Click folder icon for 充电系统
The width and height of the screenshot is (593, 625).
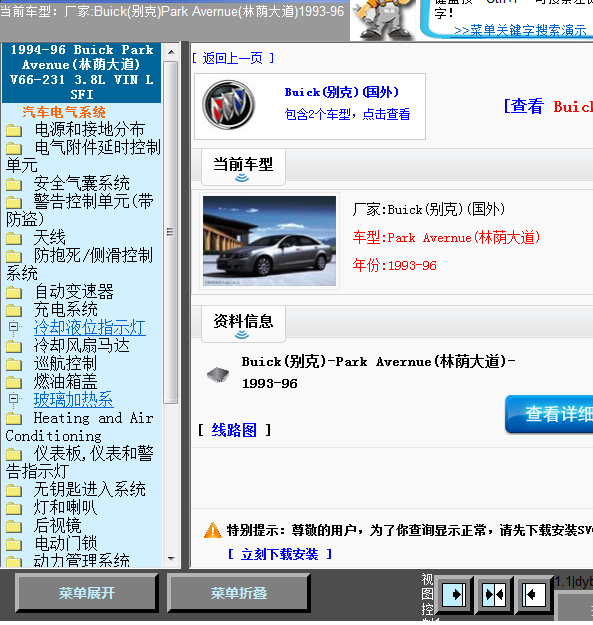[x=14, y=311]
